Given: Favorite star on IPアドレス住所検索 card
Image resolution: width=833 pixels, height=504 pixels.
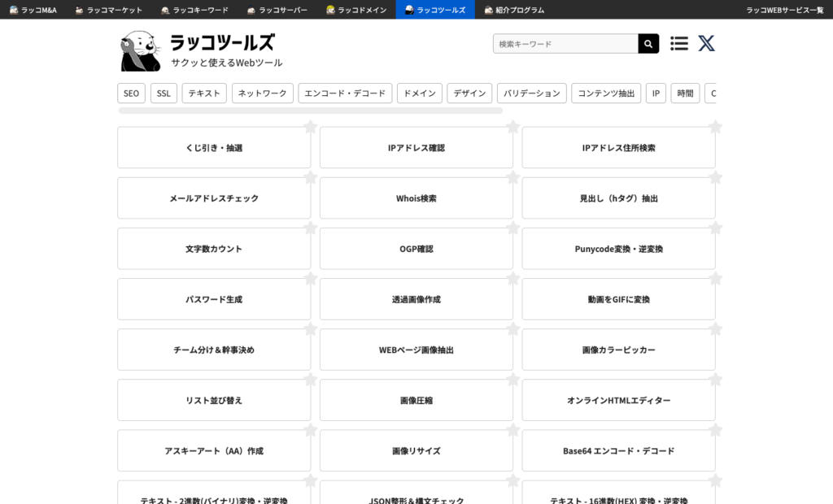Looking at the screenshot, I should 715,127.
